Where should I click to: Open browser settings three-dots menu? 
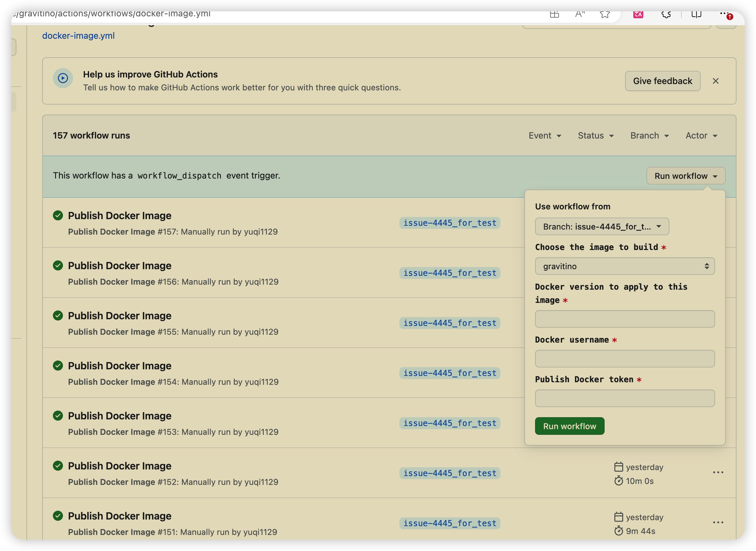723,13
